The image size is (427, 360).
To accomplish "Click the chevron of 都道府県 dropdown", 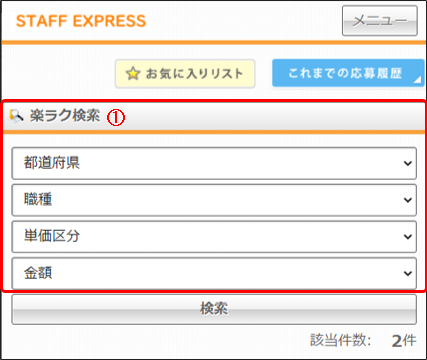I will (x=407, y=164).
